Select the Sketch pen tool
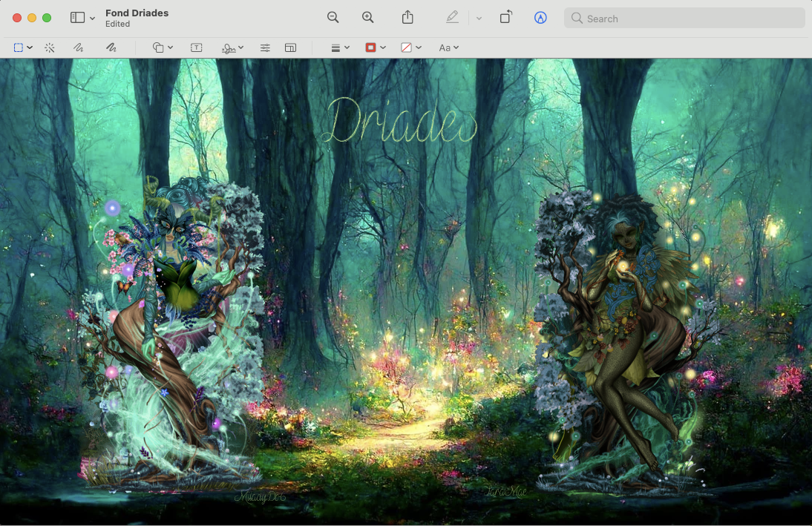The image size is (812, 526). [78, 47]
